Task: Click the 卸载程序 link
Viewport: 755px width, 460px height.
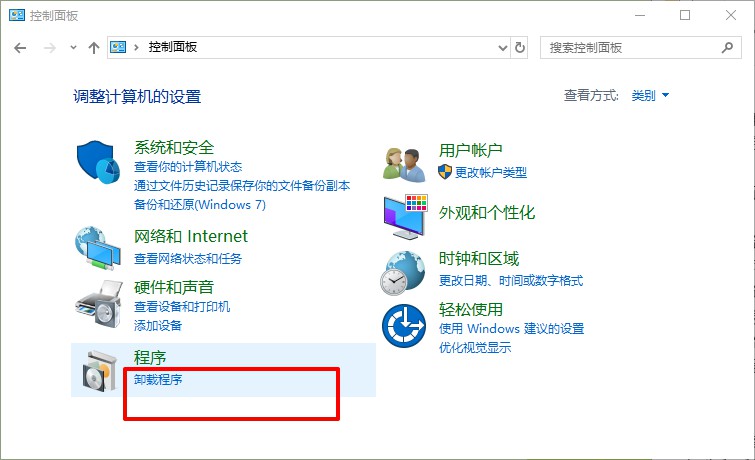Action: click(x=158, y=379)
